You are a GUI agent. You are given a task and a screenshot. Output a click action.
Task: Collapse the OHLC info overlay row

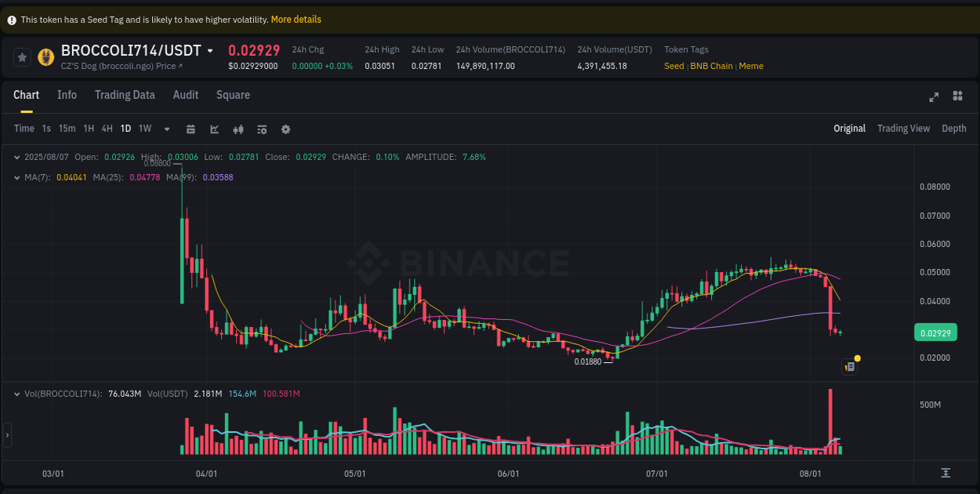(17, 157)
